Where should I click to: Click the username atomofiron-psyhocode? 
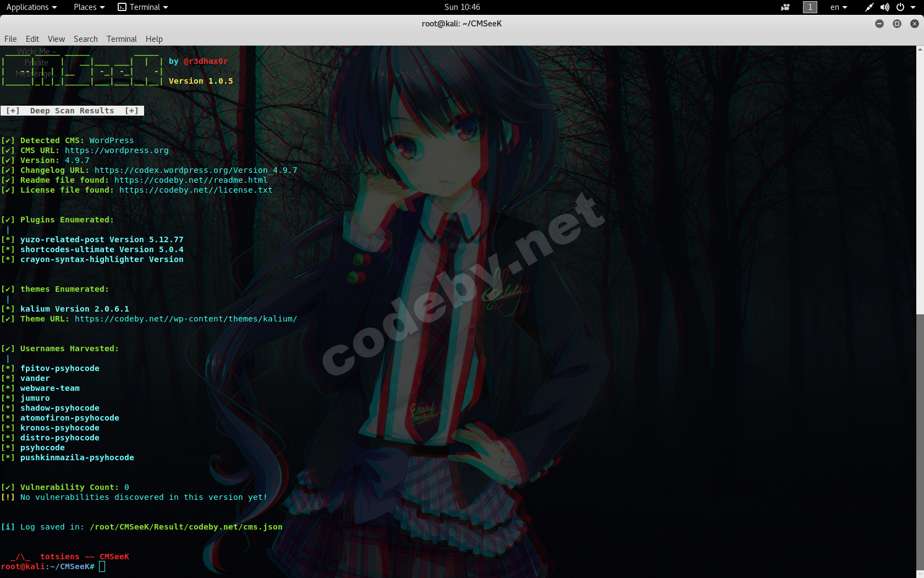(x=70, y=418)
